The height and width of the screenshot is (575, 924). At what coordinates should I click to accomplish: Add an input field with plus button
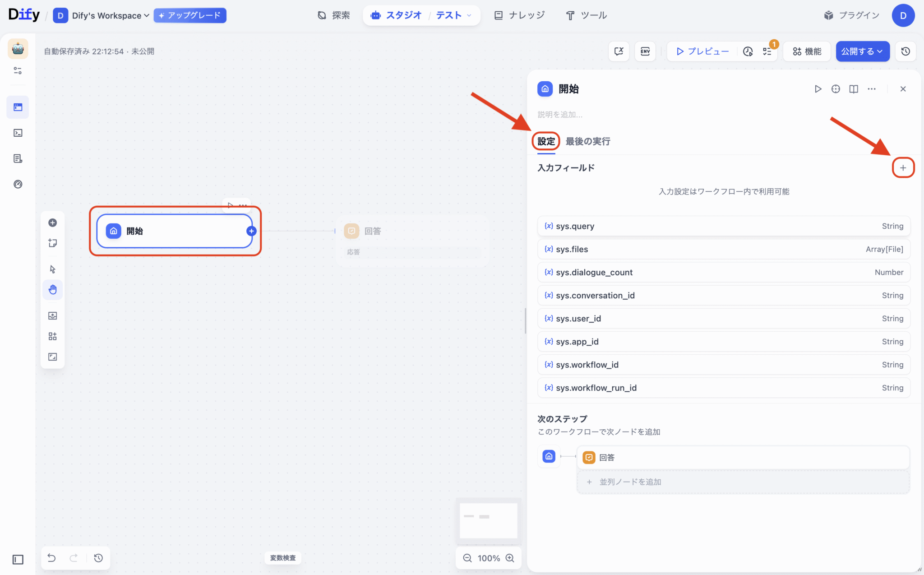tap(903, 168)
